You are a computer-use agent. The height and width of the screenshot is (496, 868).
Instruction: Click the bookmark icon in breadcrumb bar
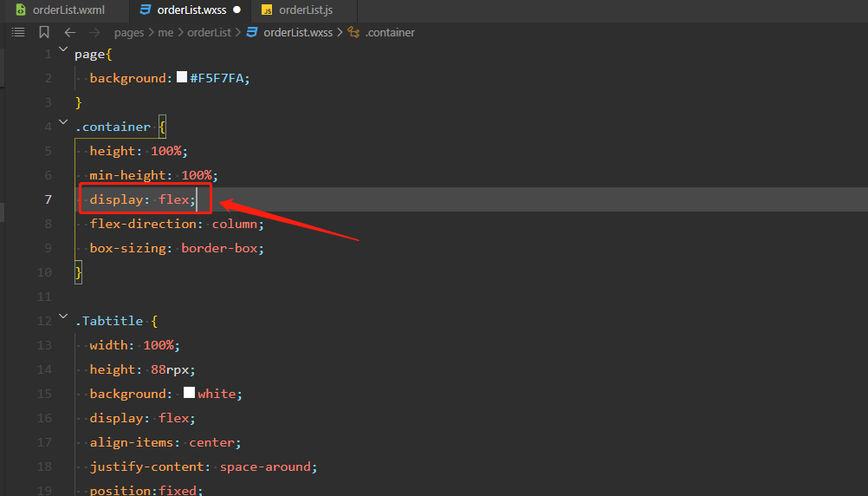click(x=44, y=32)
